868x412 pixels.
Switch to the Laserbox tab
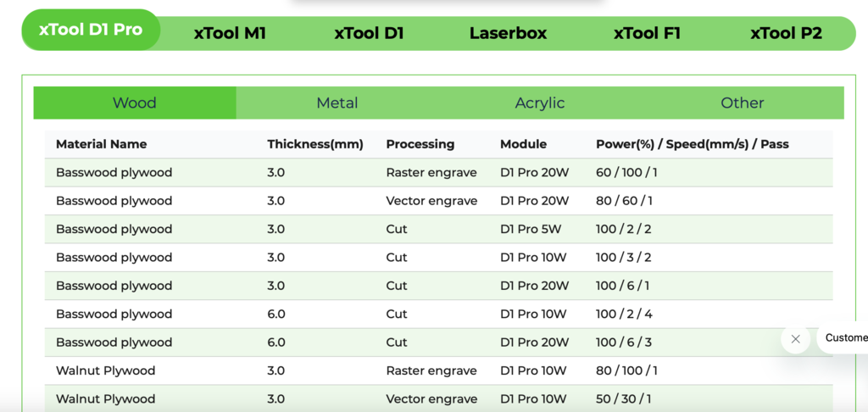click(x=509, y=33)
